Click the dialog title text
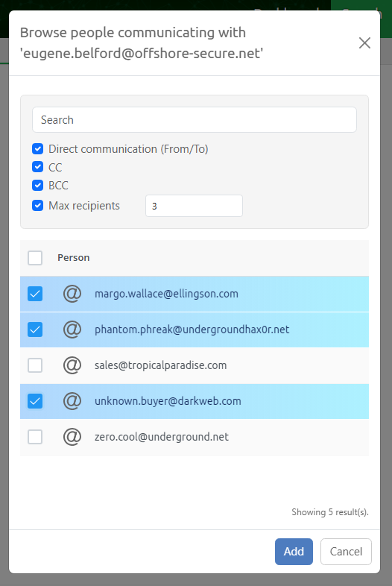The width and height of the screenshot is (392, 586). (x=142, y=43)
